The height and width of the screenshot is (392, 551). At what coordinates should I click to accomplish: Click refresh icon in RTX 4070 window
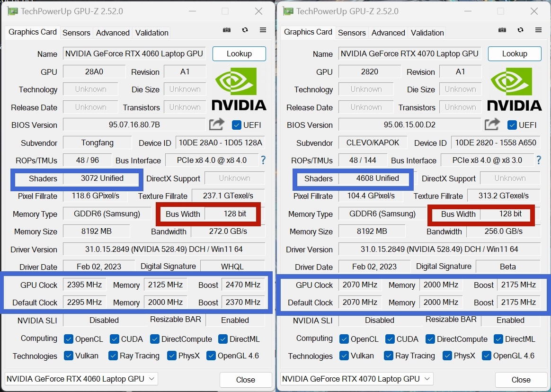(520, 30)
